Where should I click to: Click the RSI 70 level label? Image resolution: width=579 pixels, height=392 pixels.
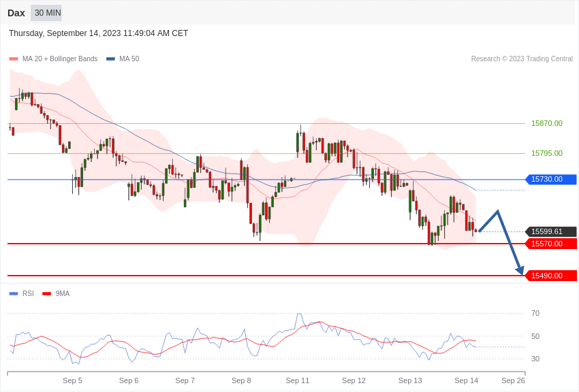pos(535,314)
